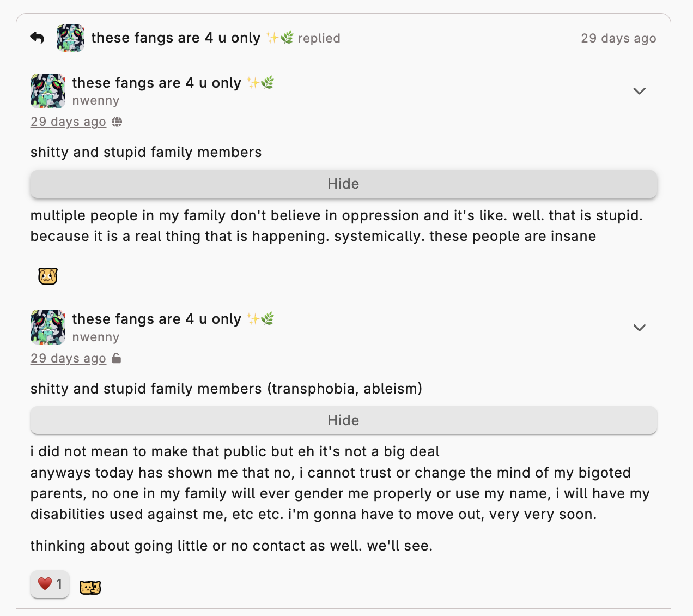Open the second post's author avatar

point(48,327)
